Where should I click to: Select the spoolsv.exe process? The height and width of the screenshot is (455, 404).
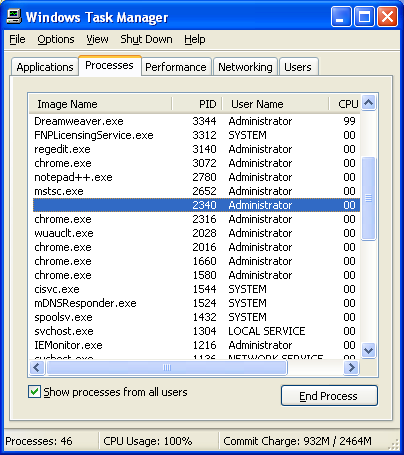pyautogui.click(x=196, y=317)
